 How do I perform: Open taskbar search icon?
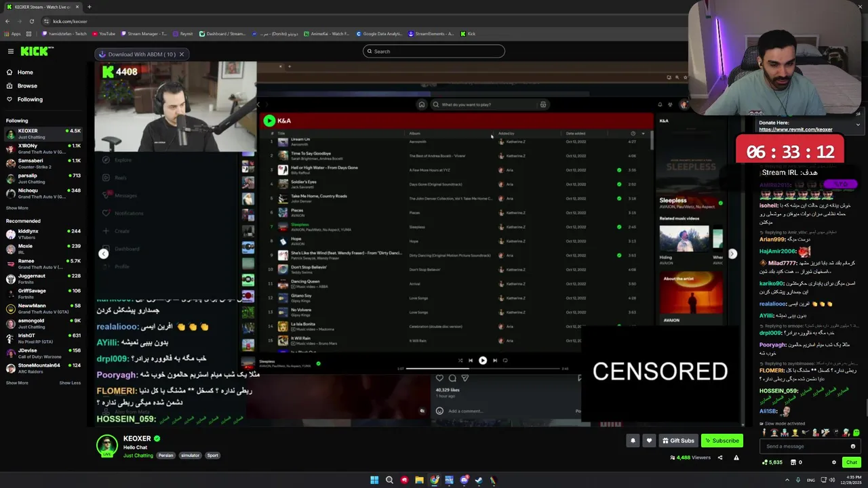click(389, 481)
